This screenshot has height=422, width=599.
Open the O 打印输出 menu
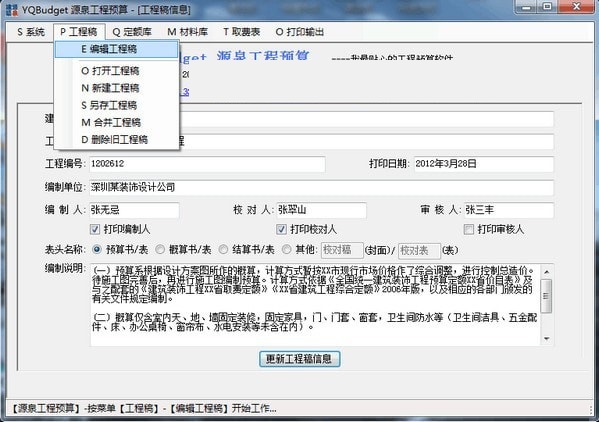(300, 32)
